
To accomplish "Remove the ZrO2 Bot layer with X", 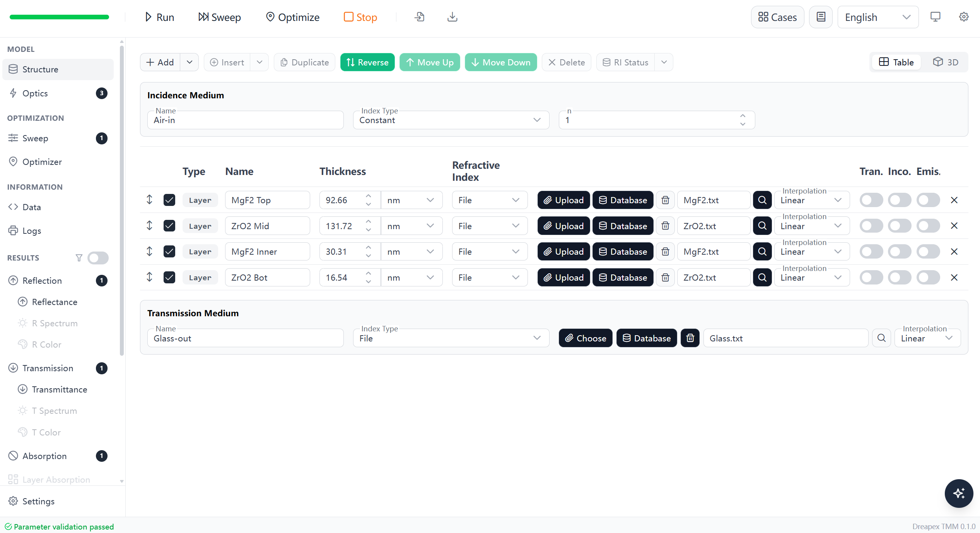I will [954, 278].
